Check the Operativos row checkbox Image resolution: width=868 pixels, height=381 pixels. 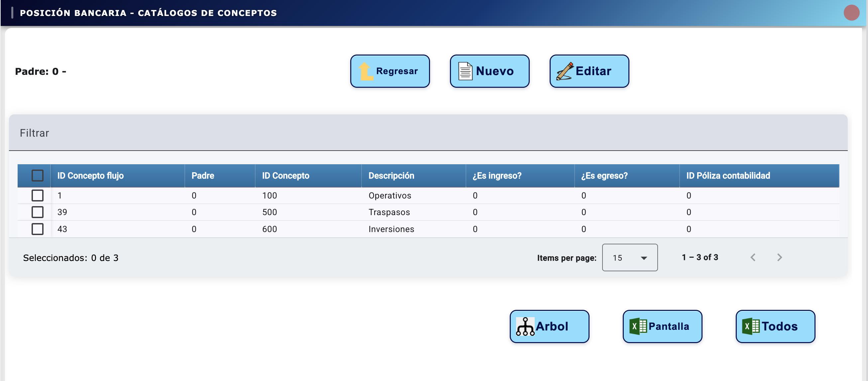(x=38, y=195)
